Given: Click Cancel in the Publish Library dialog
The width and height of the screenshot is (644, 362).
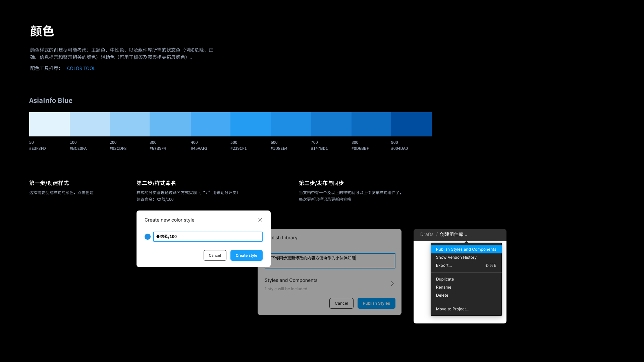Looking at the screenshot, I should pos(341,303).
